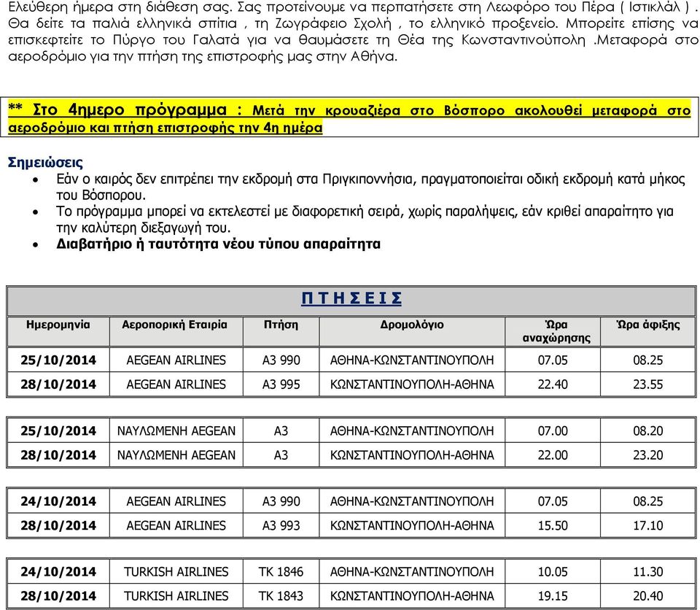700x610 pixels.
Task: Click date 24/10/2014 in TK 1846 row
Action: [x=58, y=571]
